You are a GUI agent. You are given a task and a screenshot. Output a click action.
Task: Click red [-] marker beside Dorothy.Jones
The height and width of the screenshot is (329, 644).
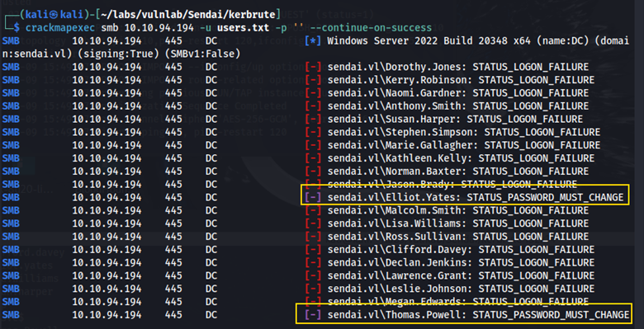click(x=313, y=67)
